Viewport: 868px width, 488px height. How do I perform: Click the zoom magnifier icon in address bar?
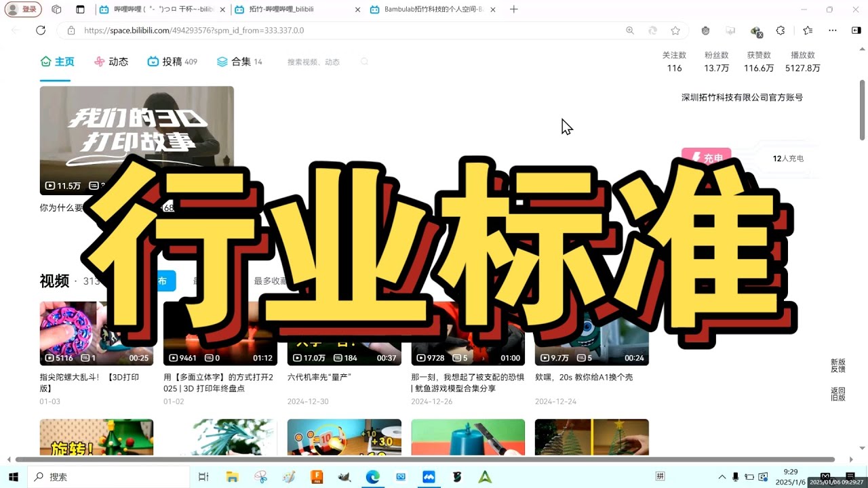coord(630,30)
